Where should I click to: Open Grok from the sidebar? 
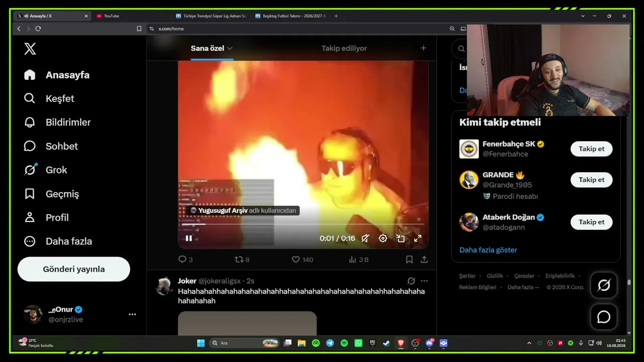point(46,170)
